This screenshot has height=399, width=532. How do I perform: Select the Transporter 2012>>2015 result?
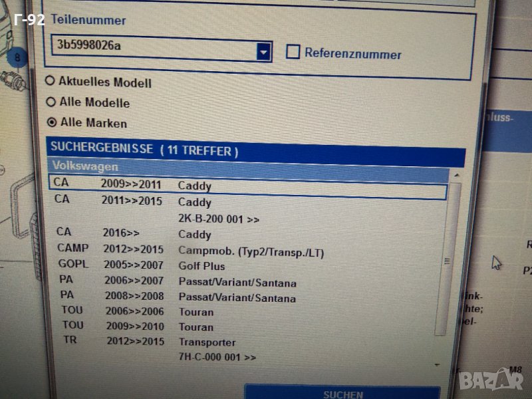pos(207,342)
